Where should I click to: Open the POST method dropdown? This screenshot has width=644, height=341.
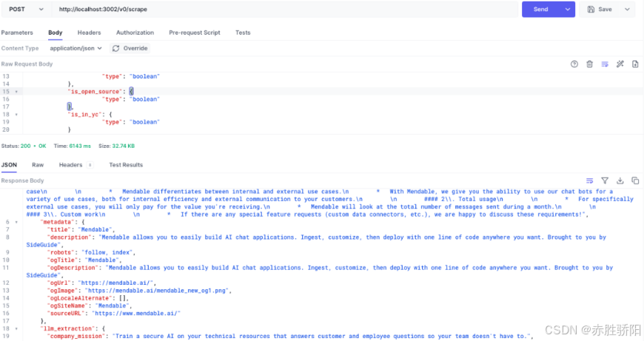pyautogui.click(x=25, y=9)
